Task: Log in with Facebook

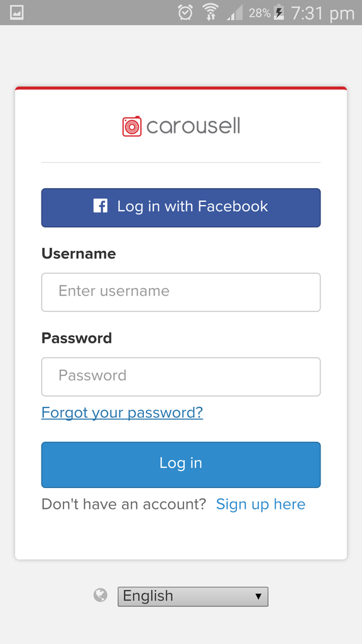Action: [x=181, y=208]
